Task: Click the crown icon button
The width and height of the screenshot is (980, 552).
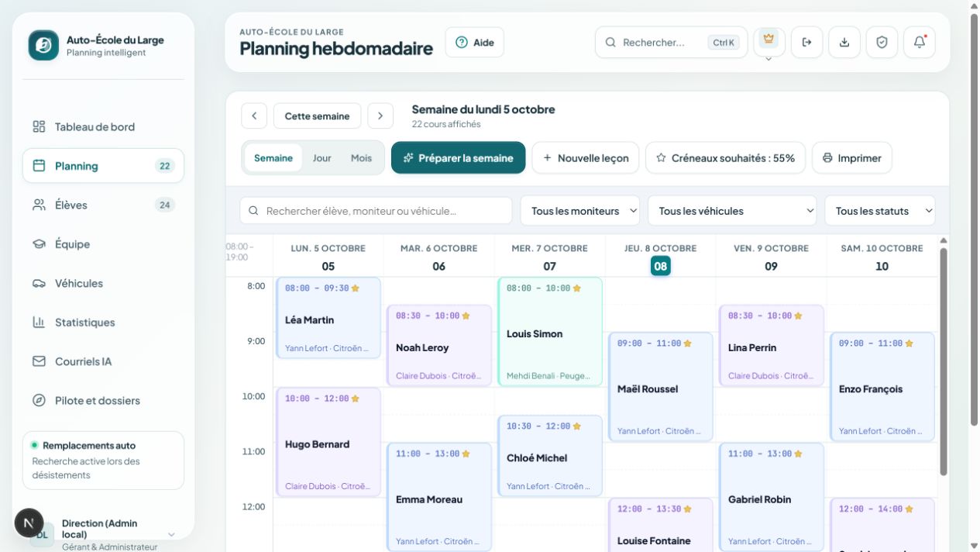Action: (x=769, y=39)
